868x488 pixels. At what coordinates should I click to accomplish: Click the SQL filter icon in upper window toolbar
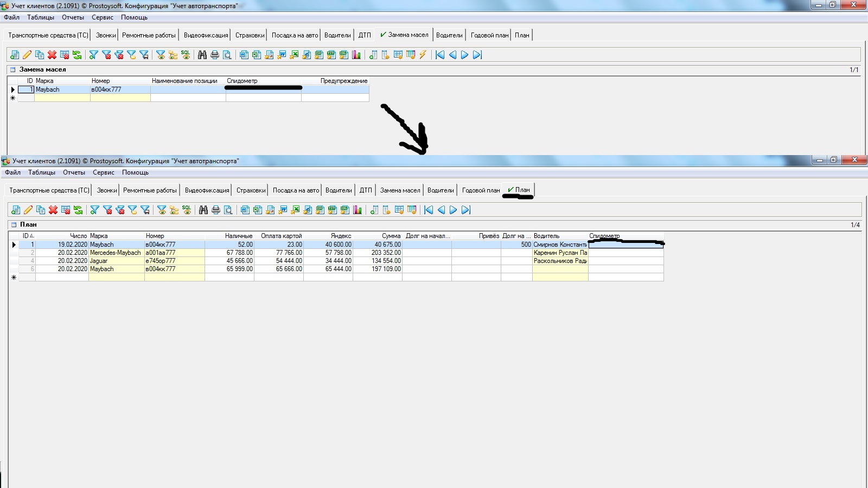(186, 55)
